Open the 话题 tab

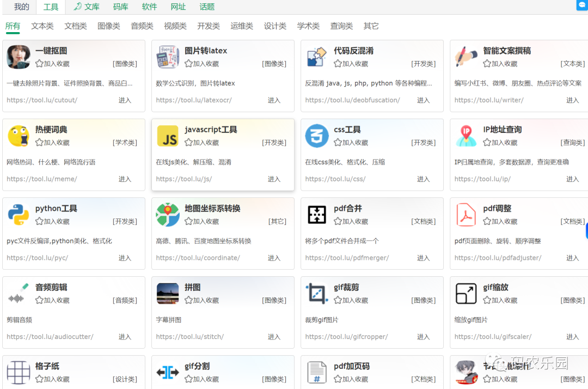[x=207, y=7]
